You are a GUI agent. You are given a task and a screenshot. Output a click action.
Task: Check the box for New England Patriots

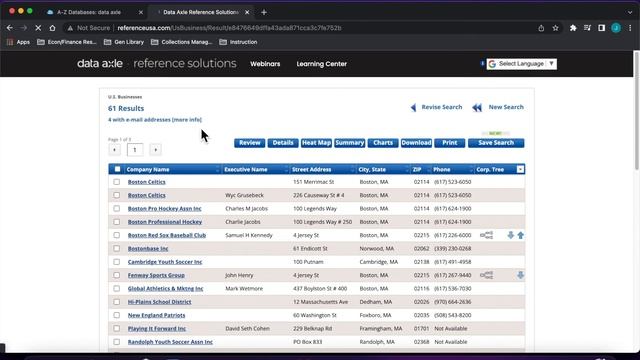pos(117,315)
